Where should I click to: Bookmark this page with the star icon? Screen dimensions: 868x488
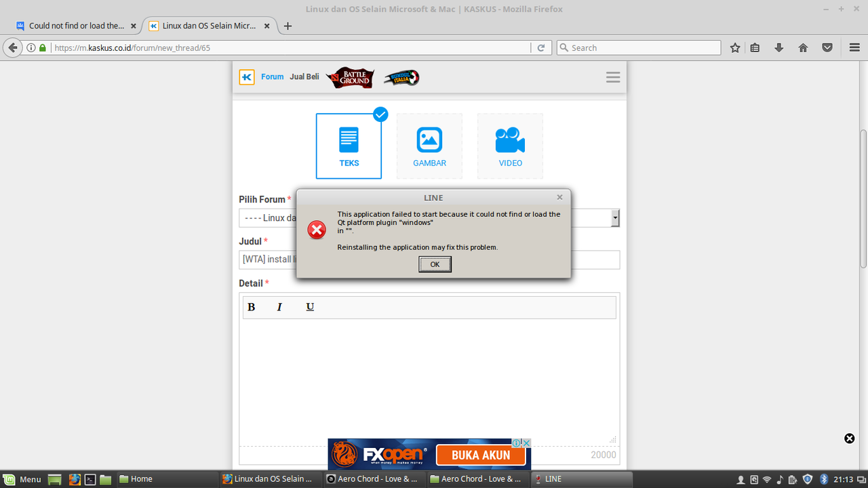(x=735, y=48)
